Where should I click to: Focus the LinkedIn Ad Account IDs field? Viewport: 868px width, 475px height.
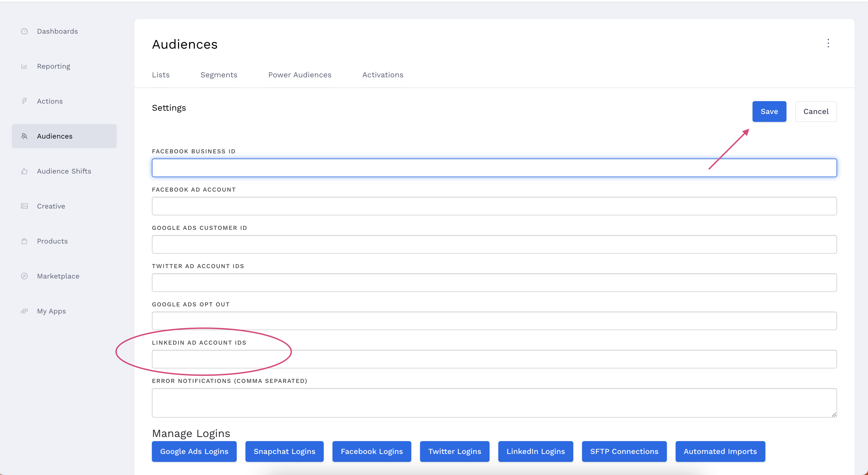(494, 359)
